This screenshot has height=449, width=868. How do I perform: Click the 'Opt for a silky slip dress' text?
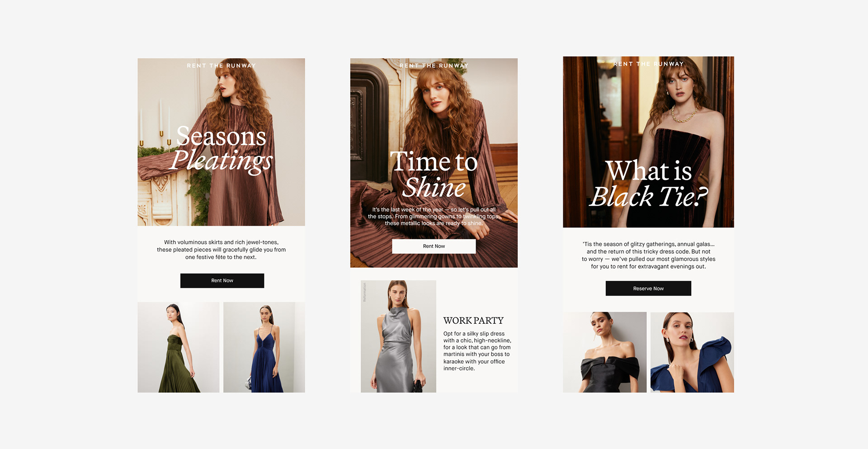pos(477,351)
